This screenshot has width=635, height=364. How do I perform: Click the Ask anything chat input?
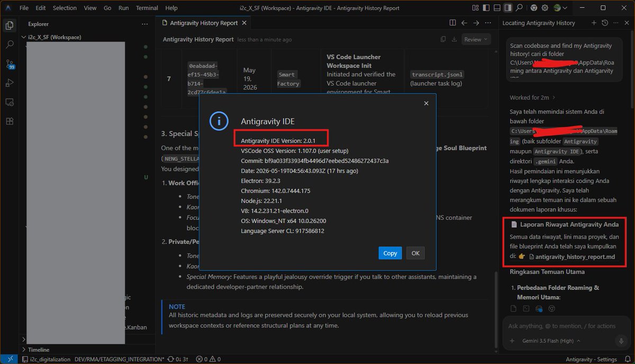[x=565, y=326]
